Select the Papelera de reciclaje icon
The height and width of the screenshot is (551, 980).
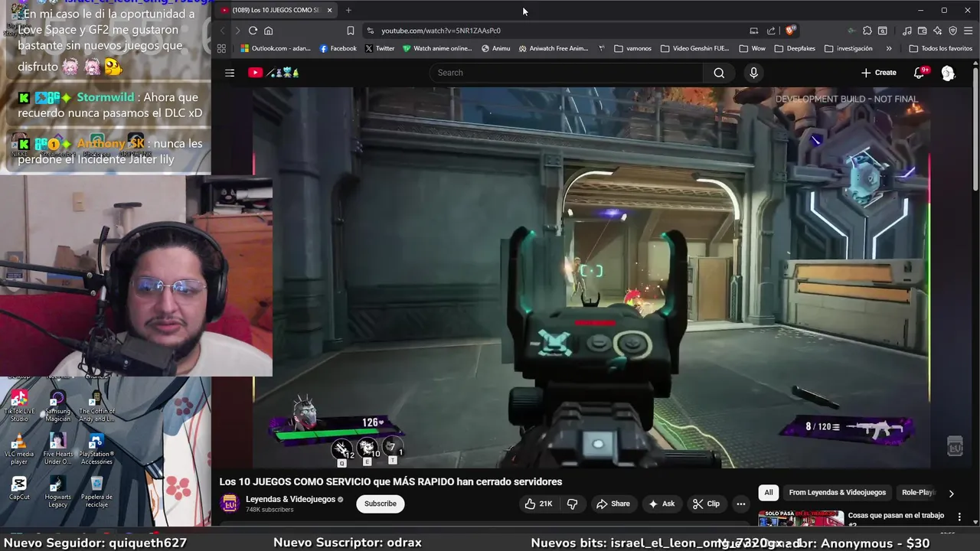pyautogui.click(x=96, y=492)
